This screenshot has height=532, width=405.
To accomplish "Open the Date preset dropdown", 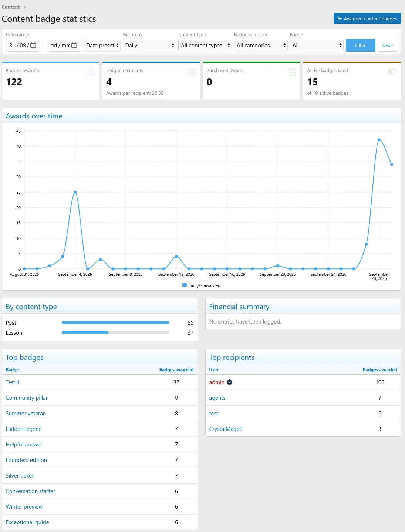I will tap(102, 46).
